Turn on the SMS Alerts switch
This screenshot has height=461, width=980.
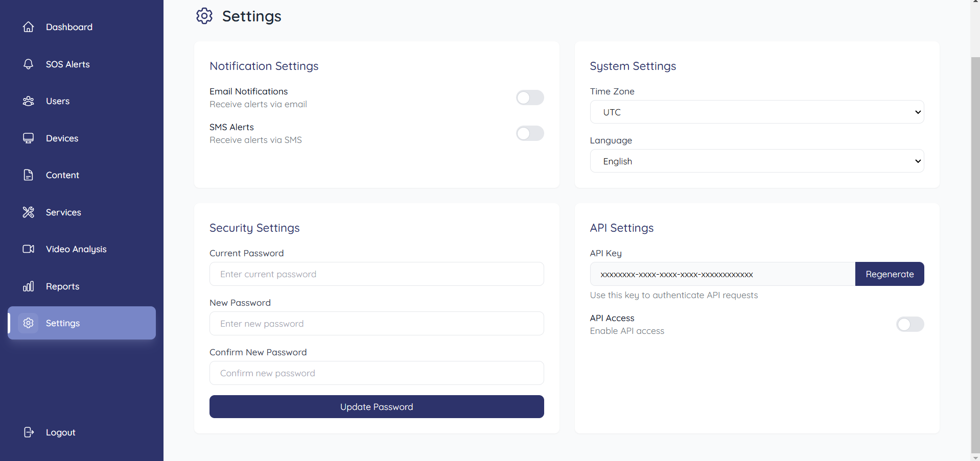tap(530, 133)
